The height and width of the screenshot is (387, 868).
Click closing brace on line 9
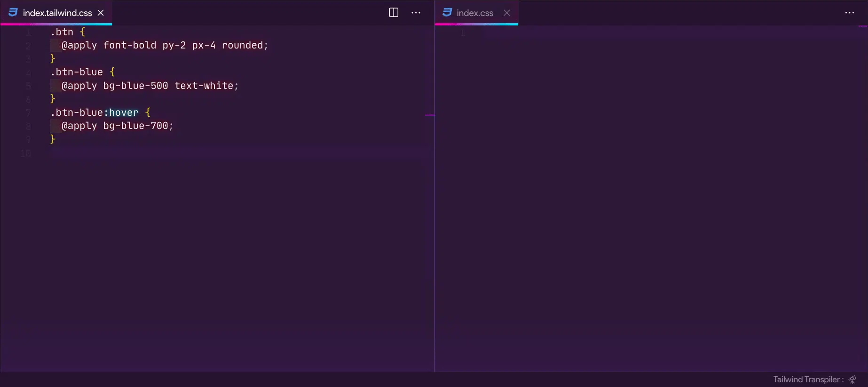point(53,139)
